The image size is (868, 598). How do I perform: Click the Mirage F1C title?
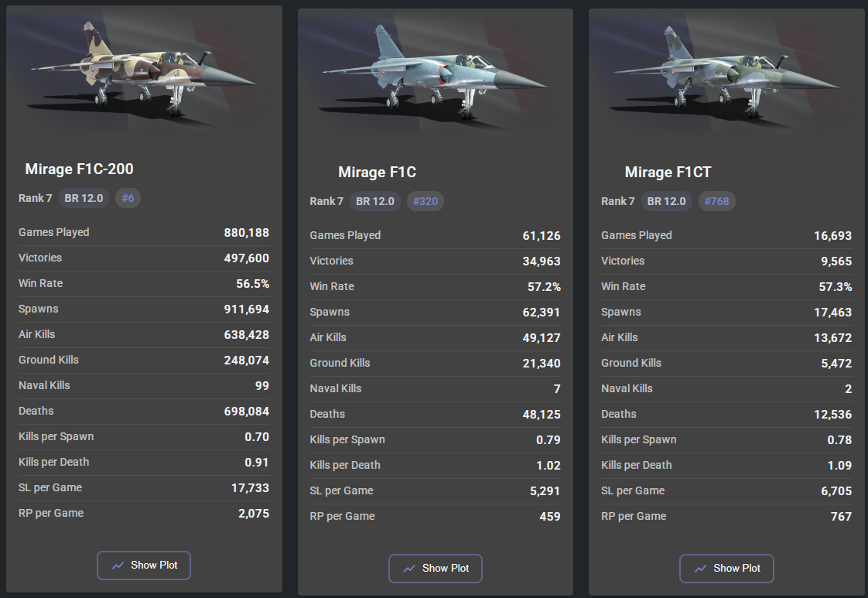pos(377,173)
